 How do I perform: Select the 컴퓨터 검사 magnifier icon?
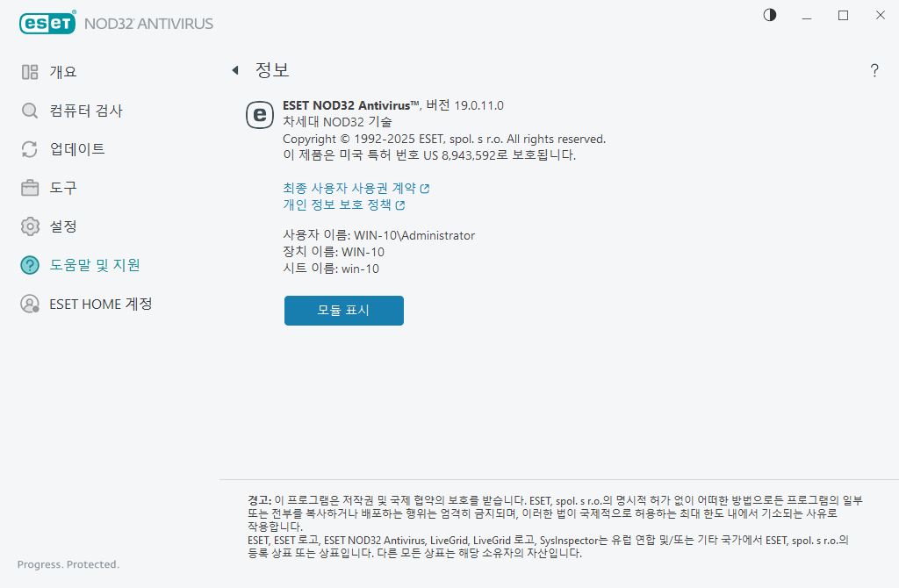pyautogui.click(x=29, y=111)
